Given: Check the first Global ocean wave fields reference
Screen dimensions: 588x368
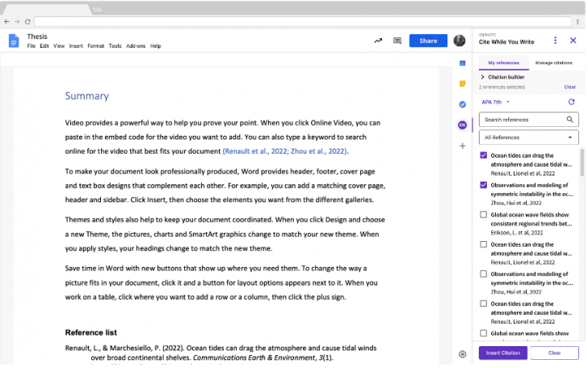Looking at the screenshot, I should point(483,214).
